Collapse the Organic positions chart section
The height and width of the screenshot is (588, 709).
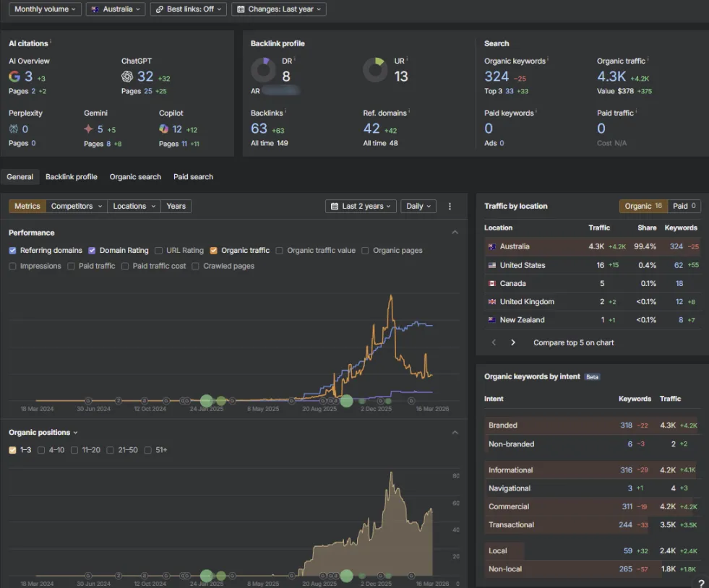tap(455, 433)
